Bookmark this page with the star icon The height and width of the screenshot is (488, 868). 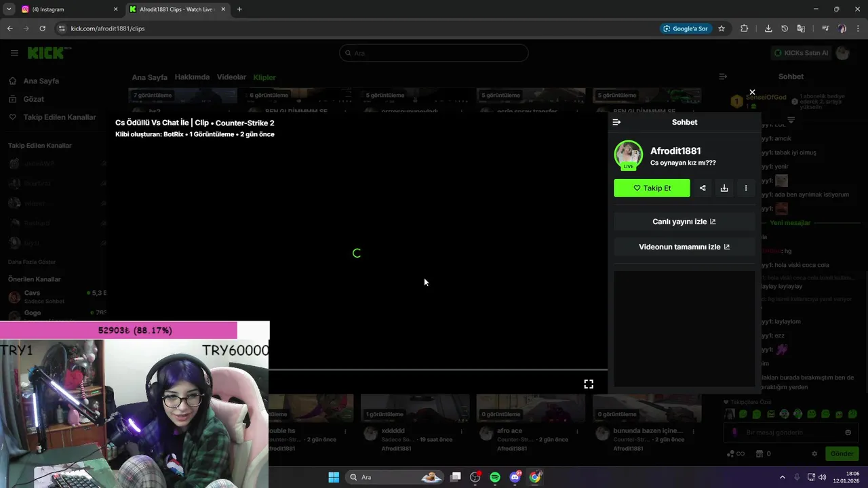pos(722,28)
